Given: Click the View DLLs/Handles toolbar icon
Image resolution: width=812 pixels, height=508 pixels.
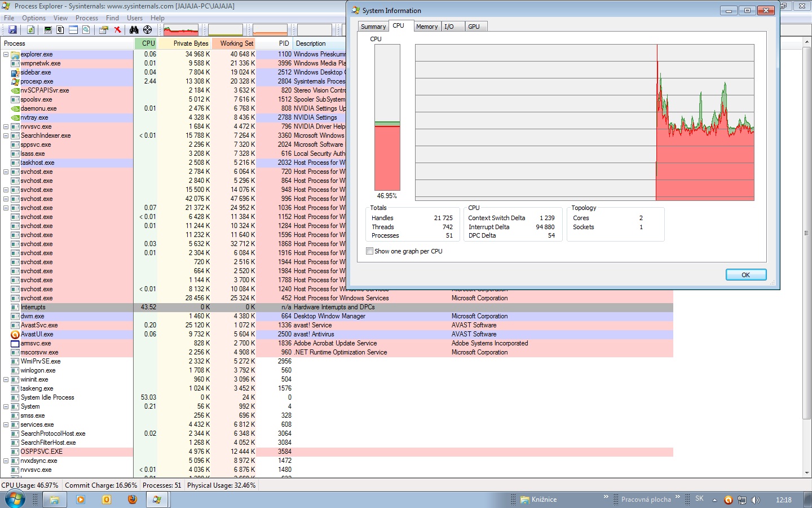Looking at the screenshot, I should tap(86, 30).
